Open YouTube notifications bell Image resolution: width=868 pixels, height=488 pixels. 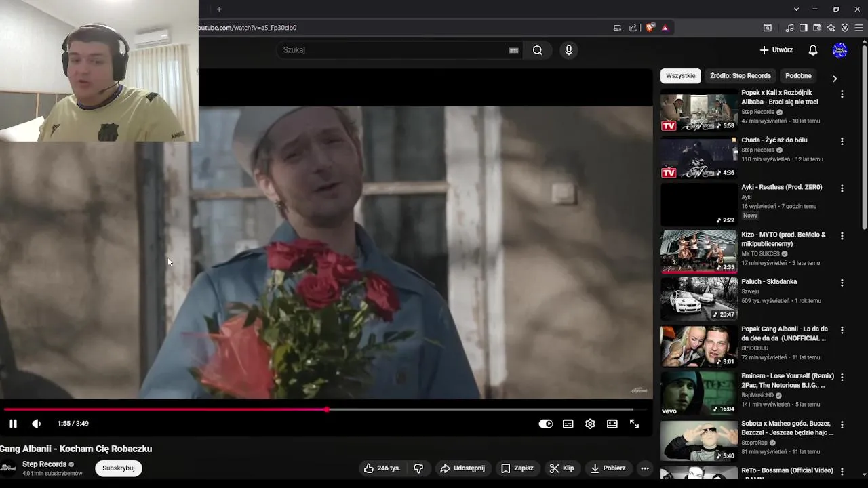(813, 50)
